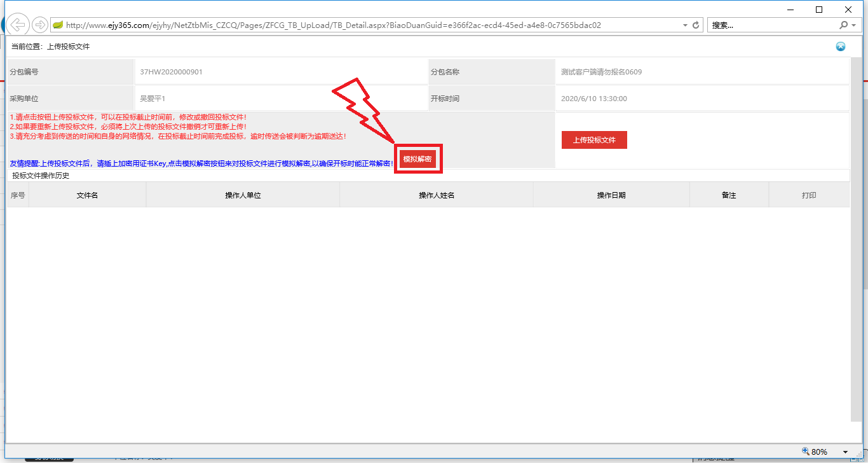Screen dimensions: 868x463
Task: Click the 操作日期 column header
Action: click(x=611, y=195)
